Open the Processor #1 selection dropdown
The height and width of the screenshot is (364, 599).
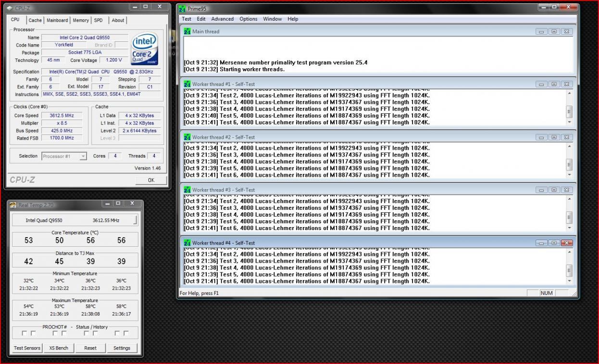[83, 156]
